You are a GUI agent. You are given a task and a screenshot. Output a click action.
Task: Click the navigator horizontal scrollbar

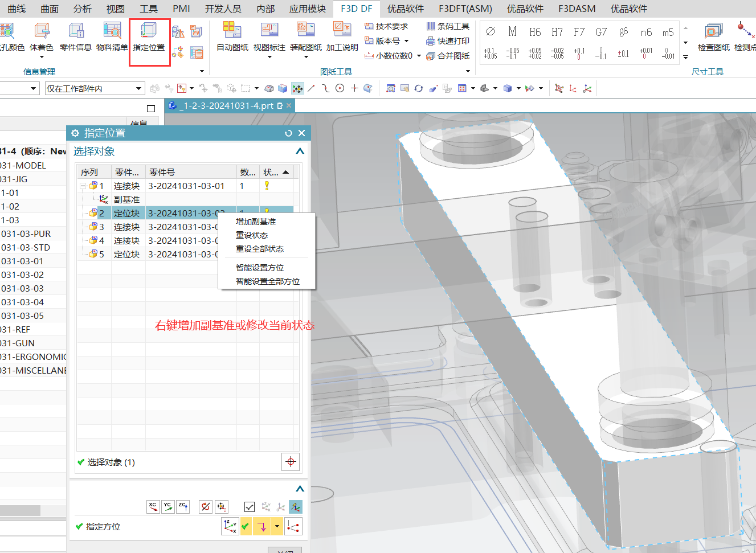pos(20,510)
